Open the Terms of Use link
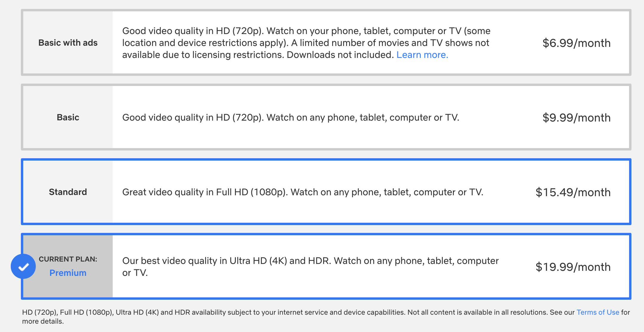This screenshot has height=332, width=644. (598, 312)
